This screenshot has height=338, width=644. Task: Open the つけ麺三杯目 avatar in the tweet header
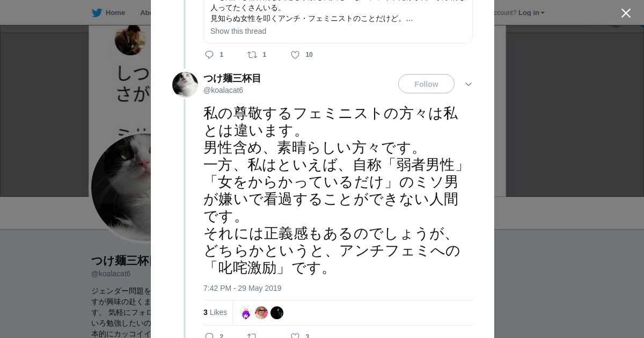(x=185, y=84)
